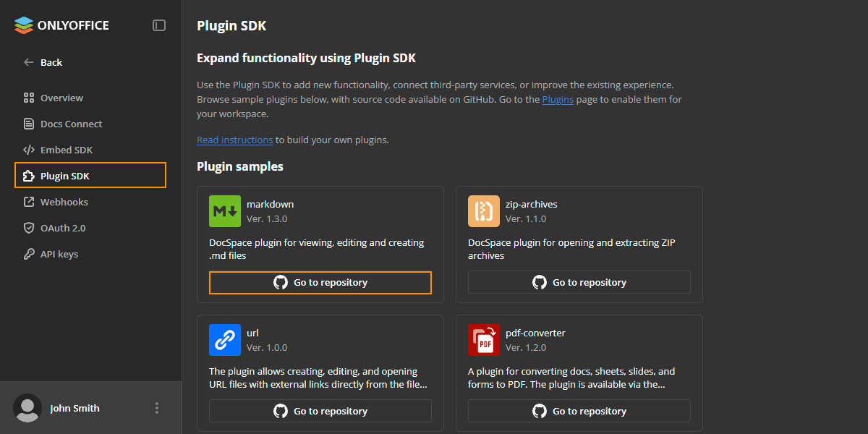Collapse the sidebar panel toggle icon
Image resolution: width=868 pixels, height=434 pixels.
[159, 25]
